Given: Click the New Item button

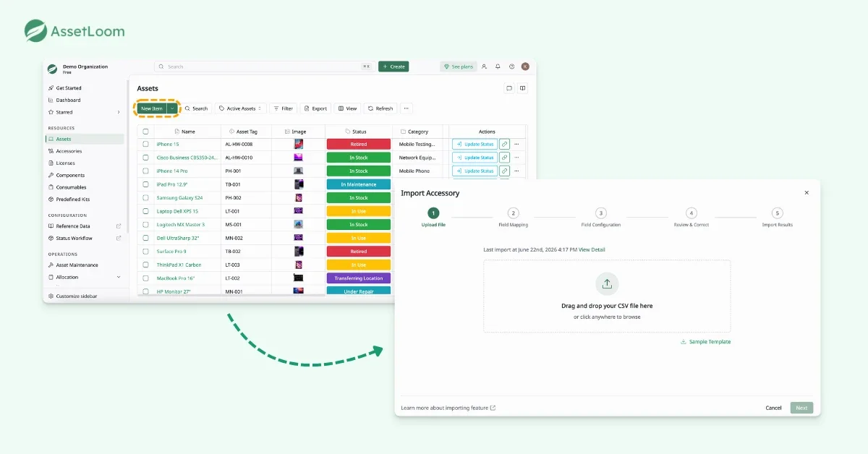Looking at the screenshot, I should pos(152,108).
